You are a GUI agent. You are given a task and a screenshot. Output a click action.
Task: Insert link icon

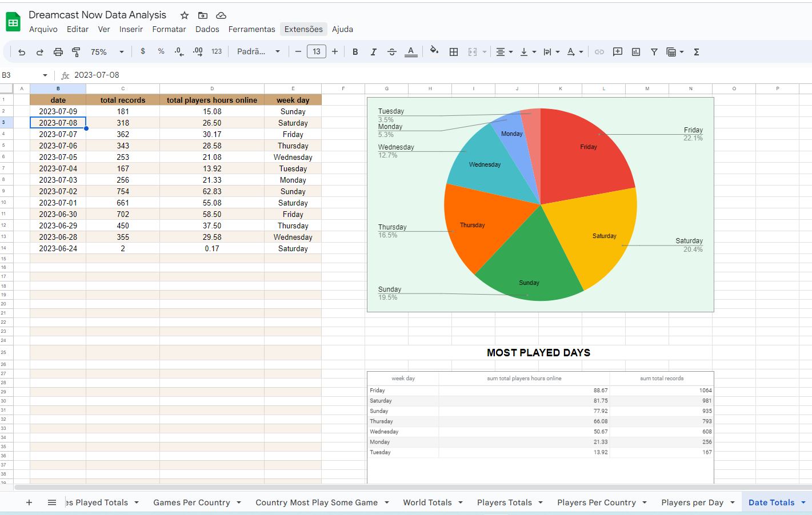click(x=599, y=52)
